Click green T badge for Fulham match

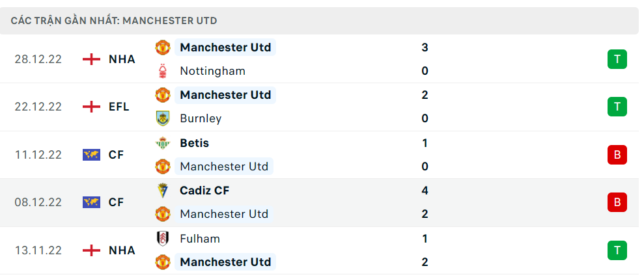click(x=617, y=250)
